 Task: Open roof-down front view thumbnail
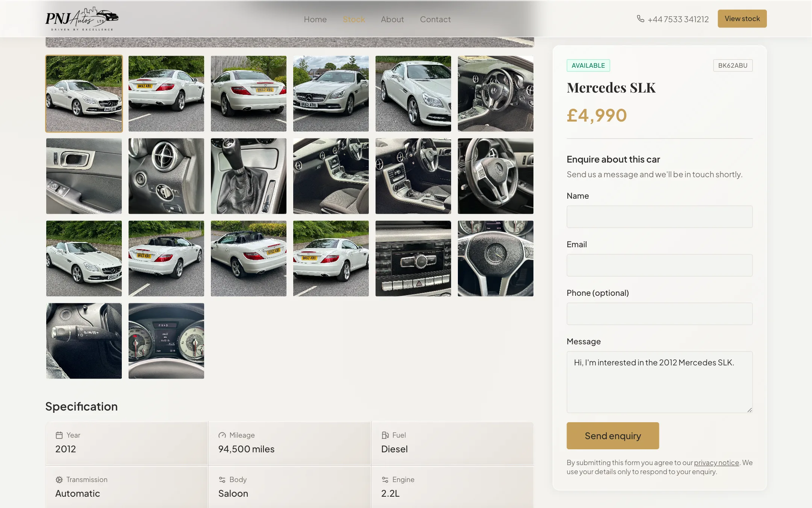tap(84, 259)
